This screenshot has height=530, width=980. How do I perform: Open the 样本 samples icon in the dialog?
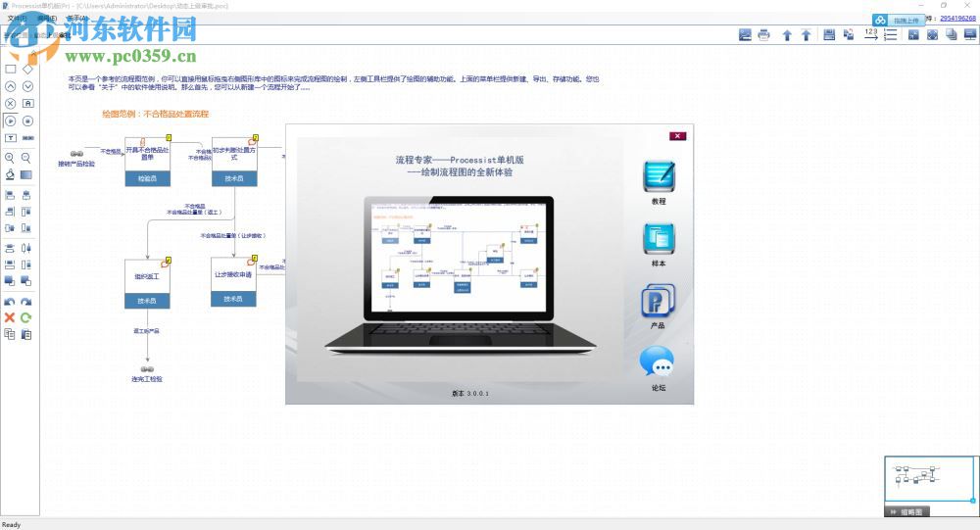(x=659, y=238)
